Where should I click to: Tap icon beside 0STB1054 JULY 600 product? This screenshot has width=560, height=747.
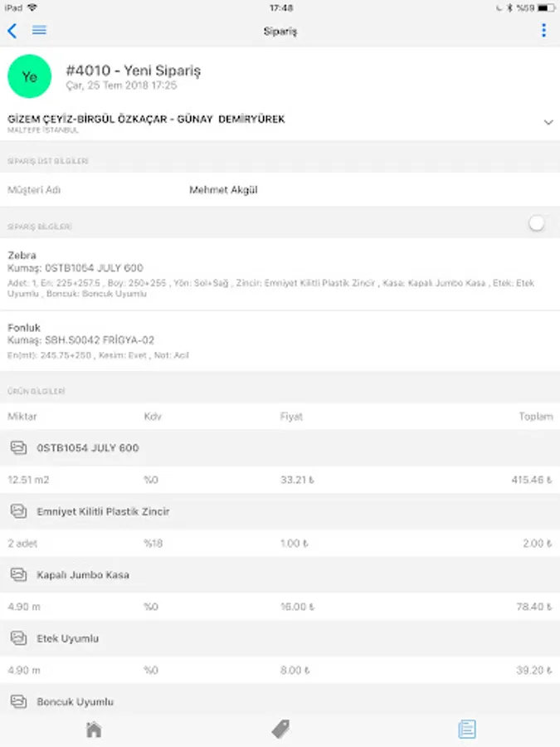(18, 447)
